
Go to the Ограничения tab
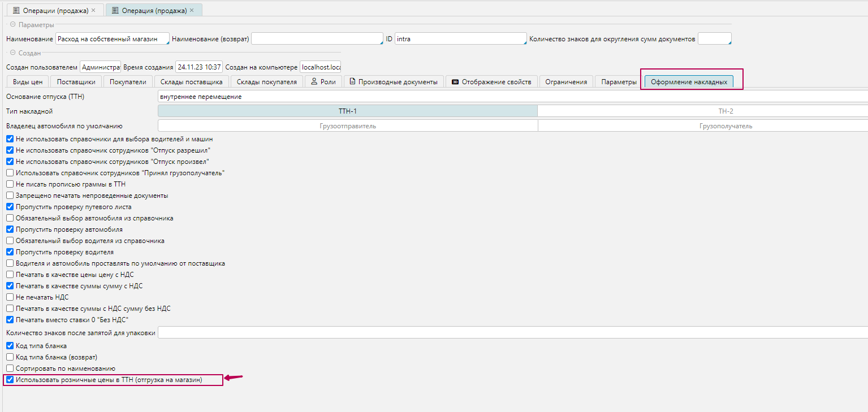coord(566,82)
